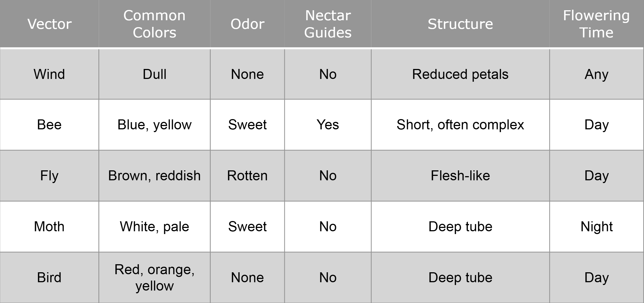The image size is (644, 303).
Task: Select the Night flowering time cell
Action: tap(596, 227)
